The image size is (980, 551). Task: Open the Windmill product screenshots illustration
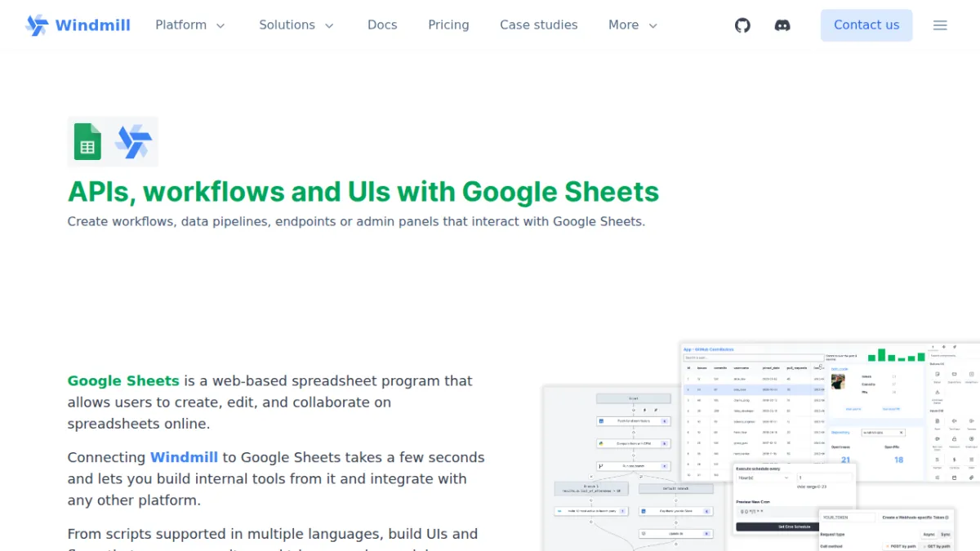[x=761, y=445]
